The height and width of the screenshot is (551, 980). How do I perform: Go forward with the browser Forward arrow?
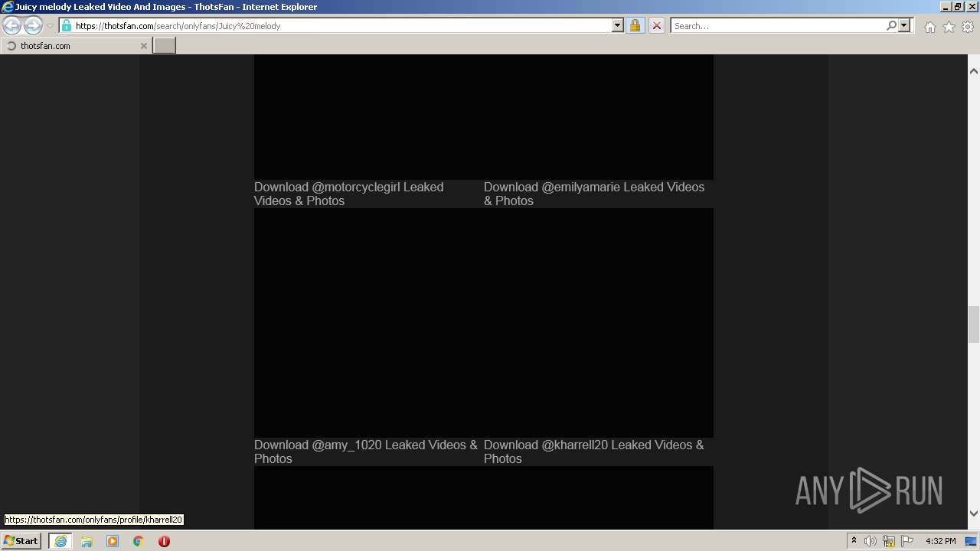pos(33,25)
